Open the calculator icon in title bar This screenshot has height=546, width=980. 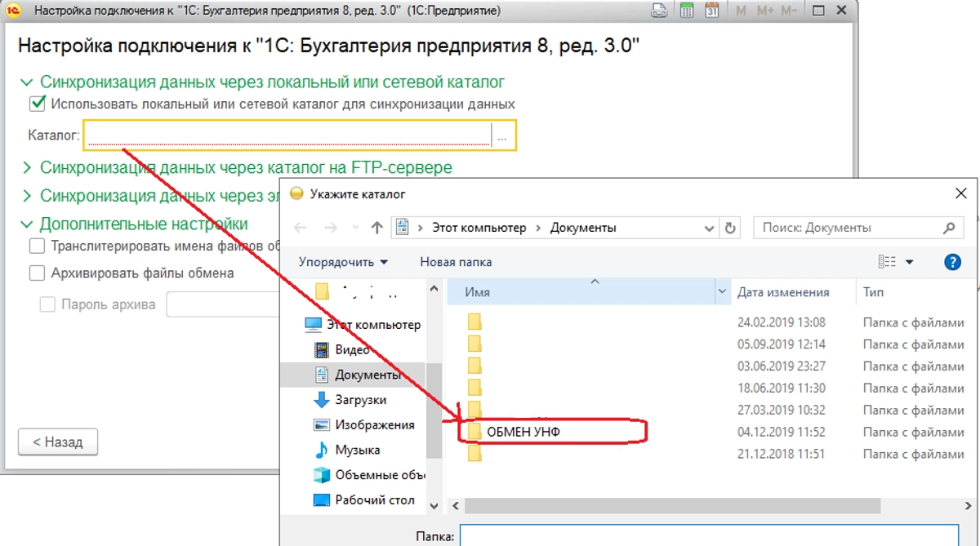(x=687, y=11)
